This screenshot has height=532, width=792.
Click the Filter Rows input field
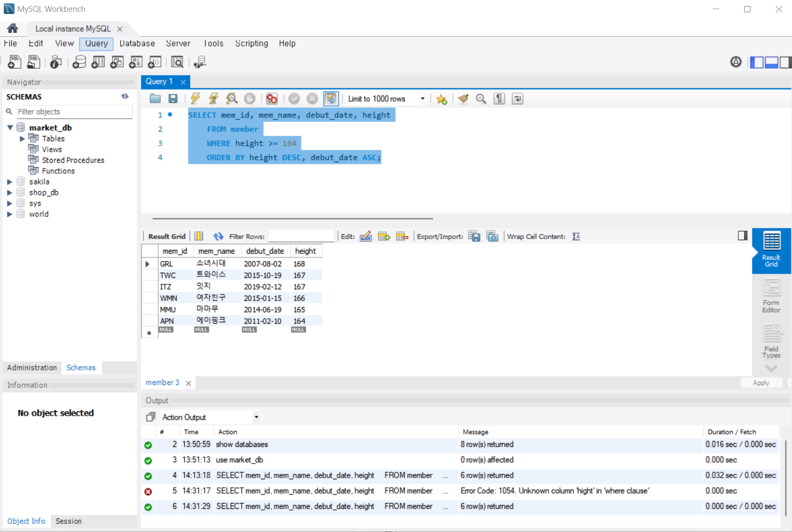[x=301, y=236]
